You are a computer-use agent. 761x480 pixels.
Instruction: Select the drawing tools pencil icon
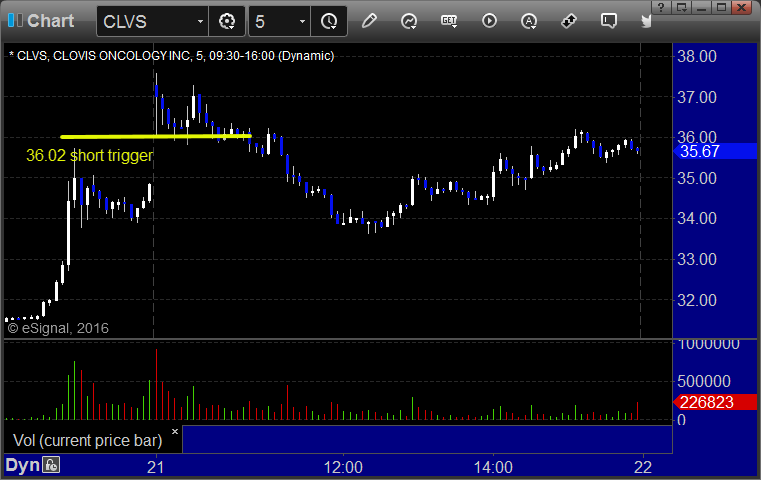(x=369, y=21)
